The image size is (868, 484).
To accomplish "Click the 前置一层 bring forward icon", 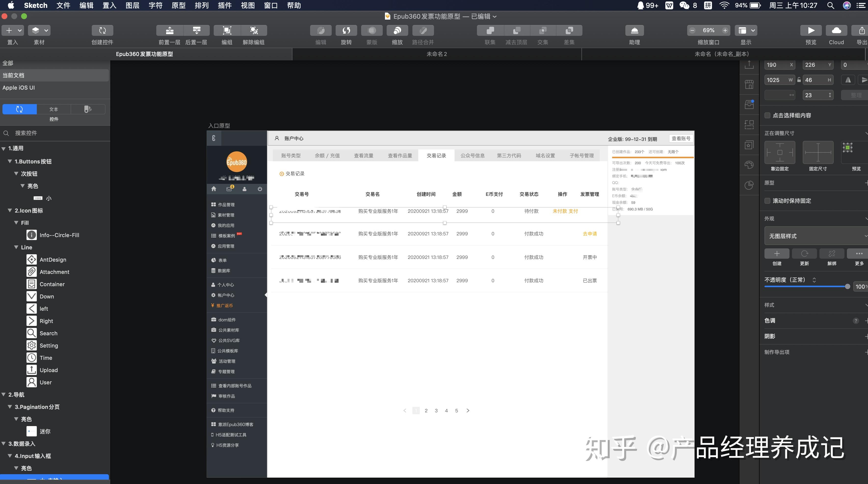I will tap(170, 31).
